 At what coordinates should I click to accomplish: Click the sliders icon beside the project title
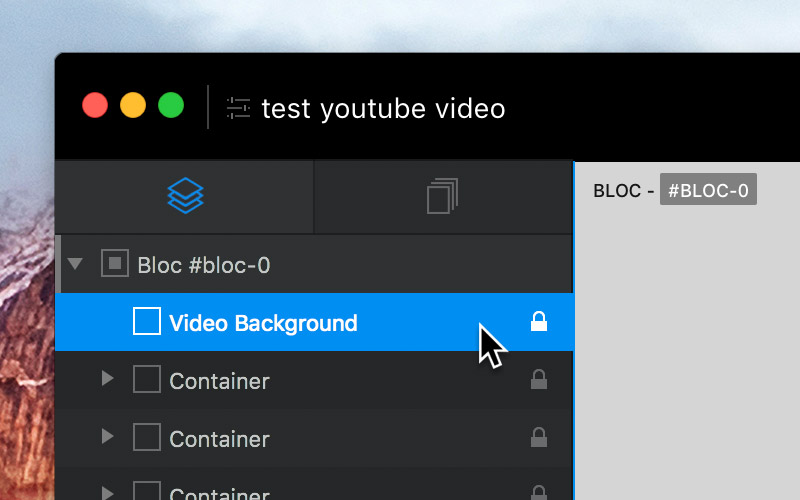point(238,108)
